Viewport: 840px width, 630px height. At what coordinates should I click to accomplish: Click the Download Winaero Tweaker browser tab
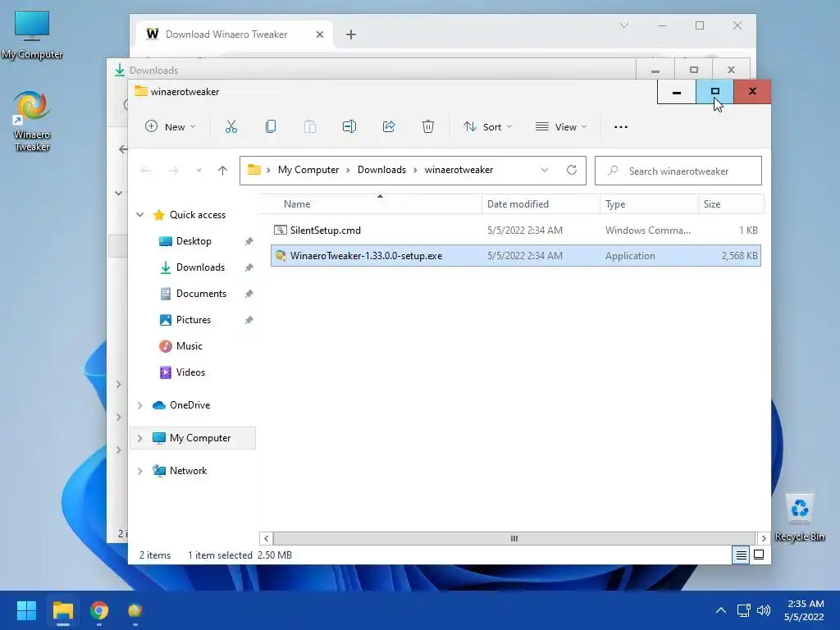[x=234, y=34]
